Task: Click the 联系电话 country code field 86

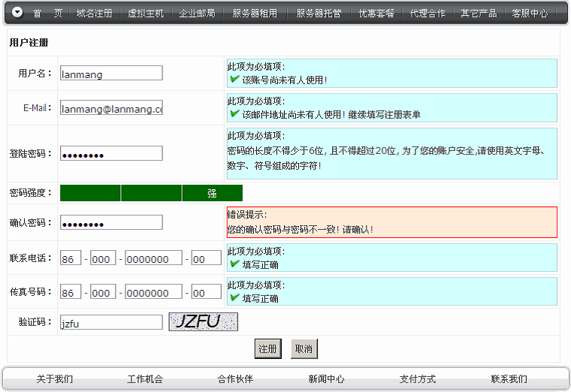Action: coord(71,258)
